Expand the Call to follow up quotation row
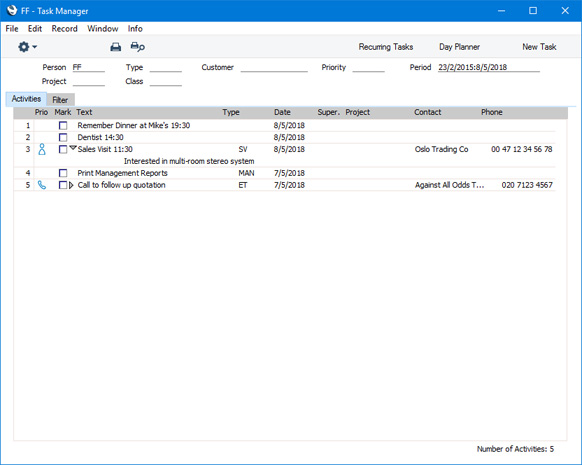Viewport: 582px width, 465px height. pos(71,185)
